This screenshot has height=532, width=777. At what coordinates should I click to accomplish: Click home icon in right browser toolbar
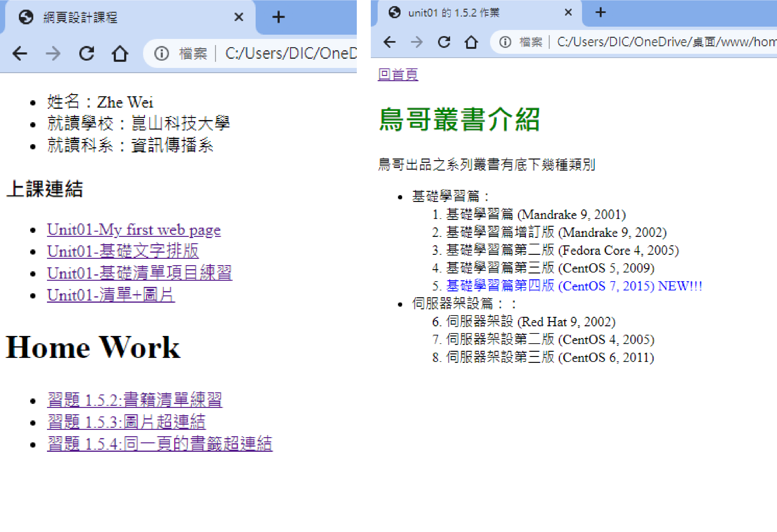pyautogui.click(x=471, y=42)
